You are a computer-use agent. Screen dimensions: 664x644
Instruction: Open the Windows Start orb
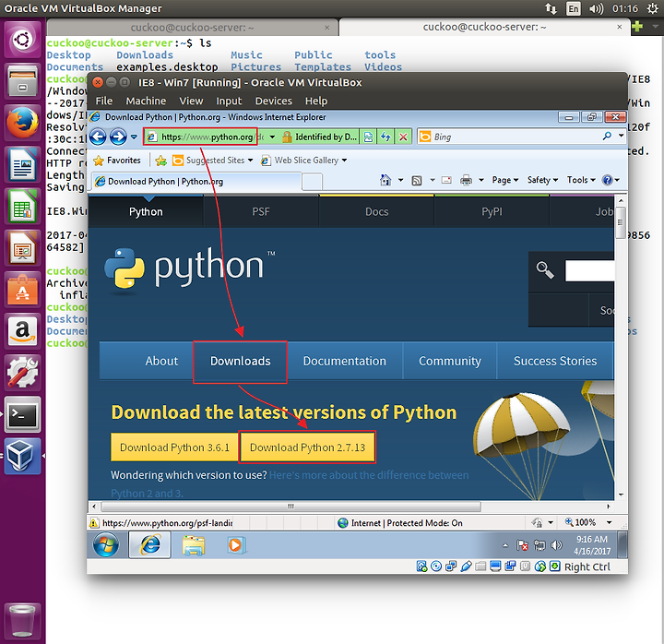tap(105, 545)
